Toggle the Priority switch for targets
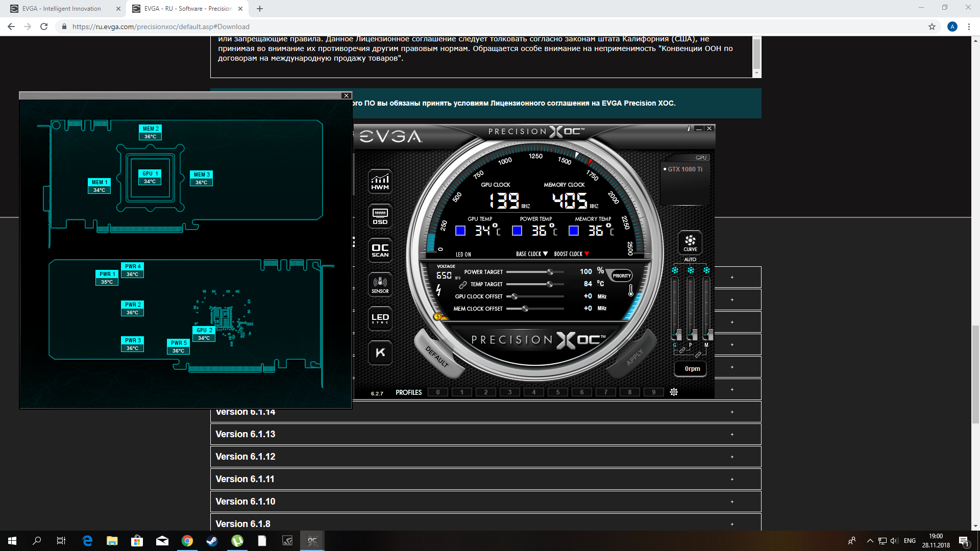Viewport: 980px width, 551px height. (x=622, y=275)
